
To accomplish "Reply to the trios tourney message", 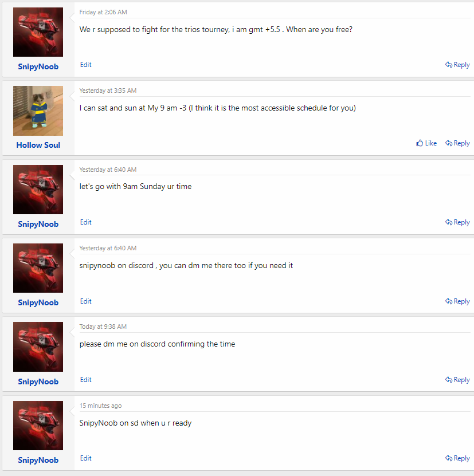I will click(x=457, y=65).
